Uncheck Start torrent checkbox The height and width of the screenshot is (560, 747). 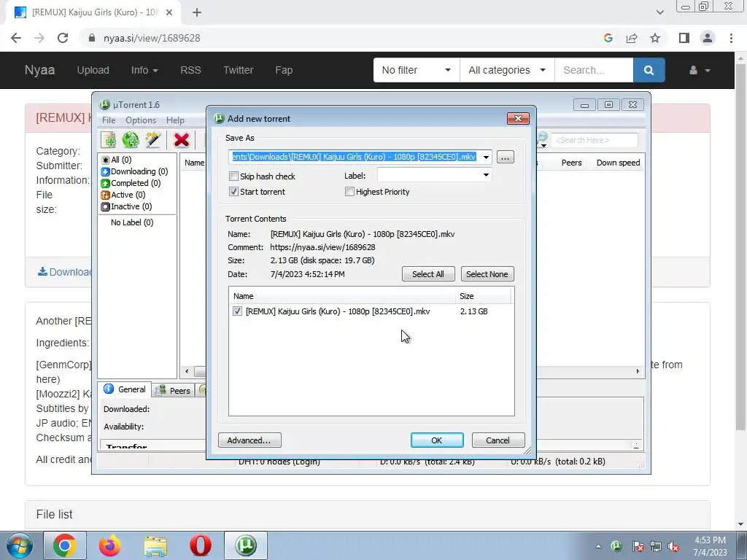pos(233,192)
